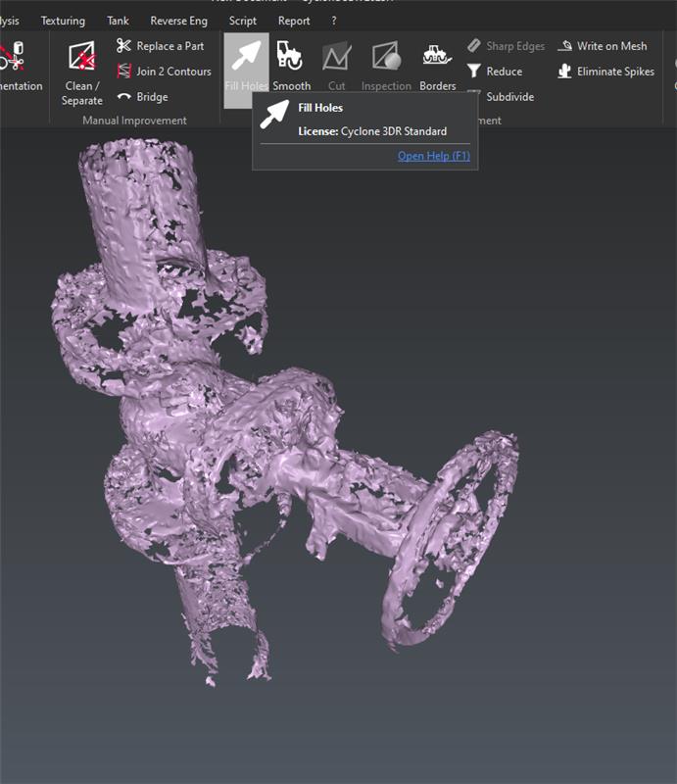Choose Eliminate Spikes

point(605,72)
